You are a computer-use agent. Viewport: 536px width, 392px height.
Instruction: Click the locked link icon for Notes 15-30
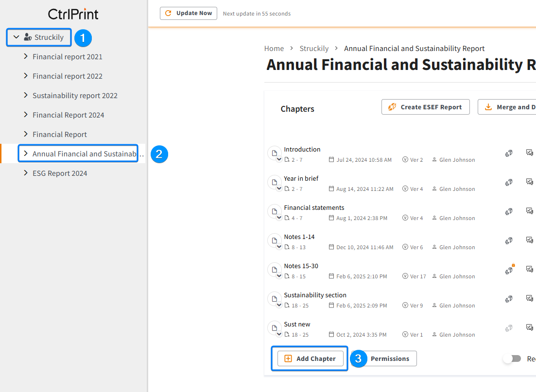509,270
